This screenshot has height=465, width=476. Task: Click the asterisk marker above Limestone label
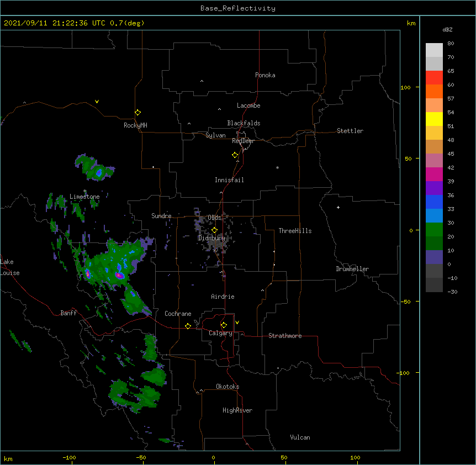click(x=85, y=191)
